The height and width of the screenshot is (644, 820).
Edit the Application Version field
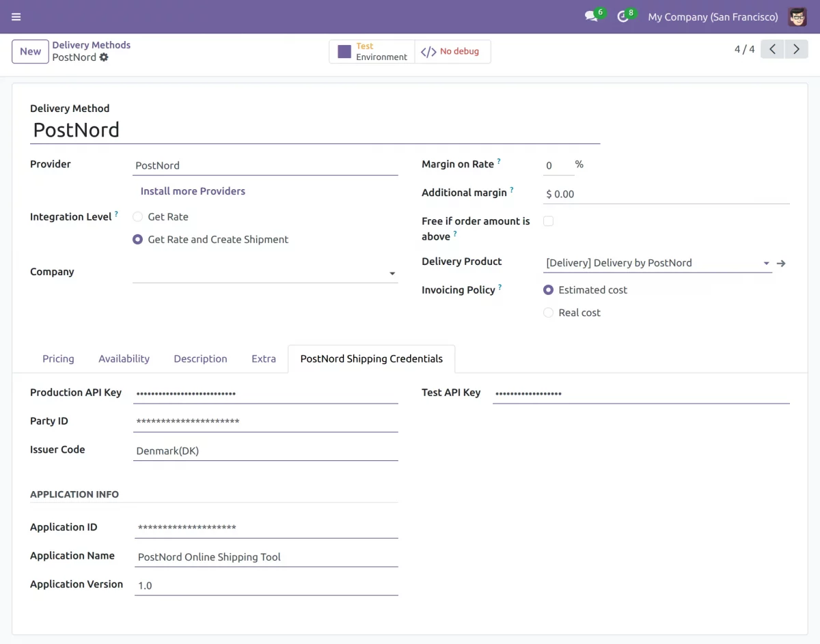266,585
